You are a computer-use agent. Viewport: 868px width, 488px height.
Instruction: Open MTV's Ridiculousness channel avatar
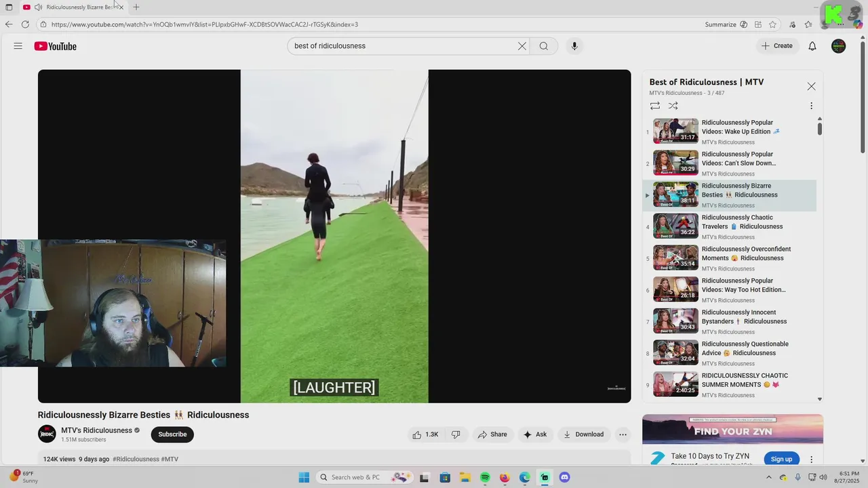point(47,434)
